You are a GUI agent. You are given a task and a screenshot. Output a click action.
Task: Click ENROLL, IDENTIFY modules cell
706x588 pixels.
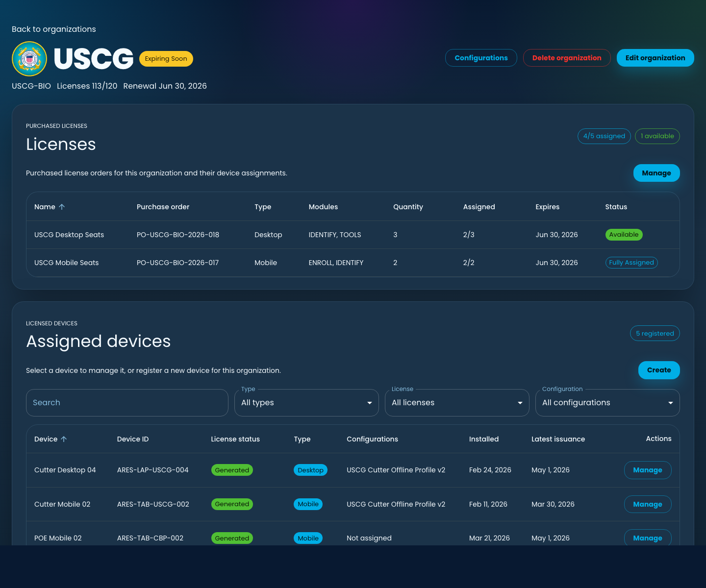coord(336,263)
